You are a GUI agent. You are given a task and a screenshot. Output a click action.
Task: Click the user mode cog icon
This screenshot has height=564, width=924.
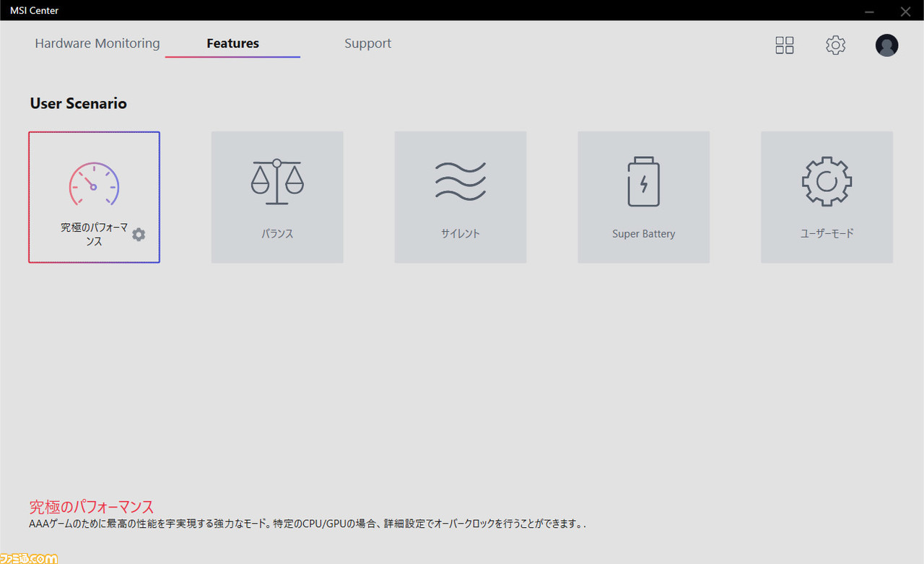(x=827, y=181)
